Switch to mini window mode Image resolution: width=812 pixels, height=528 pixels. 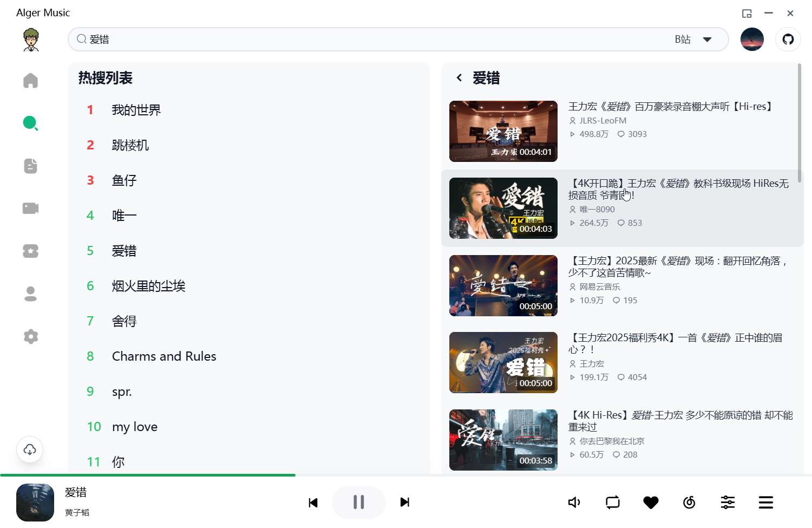pyautogui.click(x=747, y=14)
